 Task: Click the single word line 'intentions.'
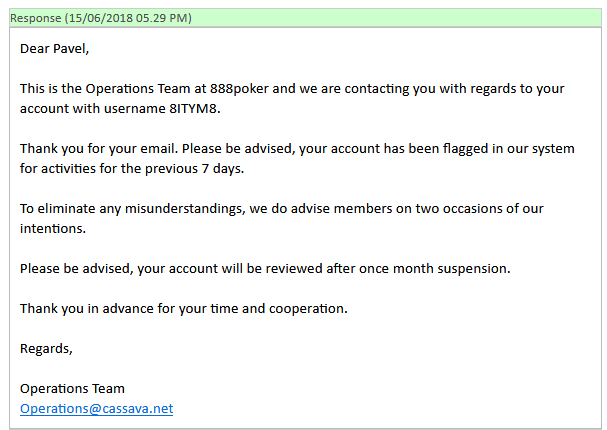[x=53, y=228]
